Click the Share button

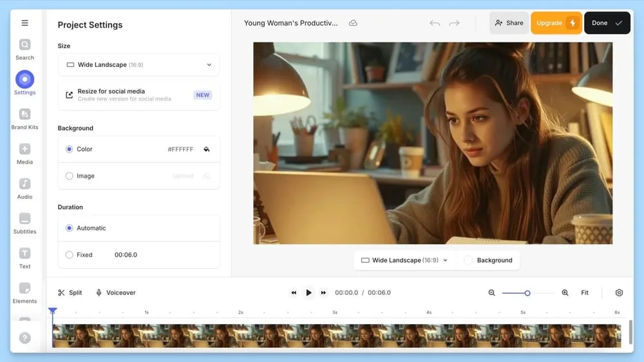(x=509, y=23)
